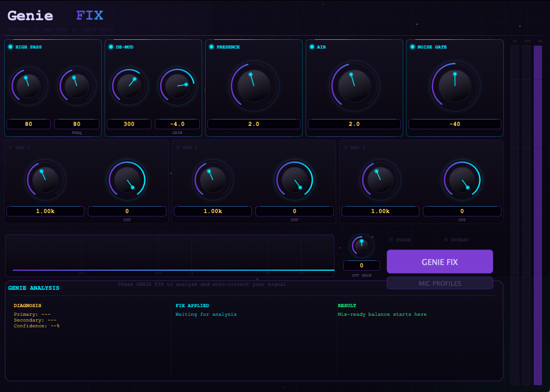
Task: Turn the RES 2 frequency knob
Action: pos(212,180)
